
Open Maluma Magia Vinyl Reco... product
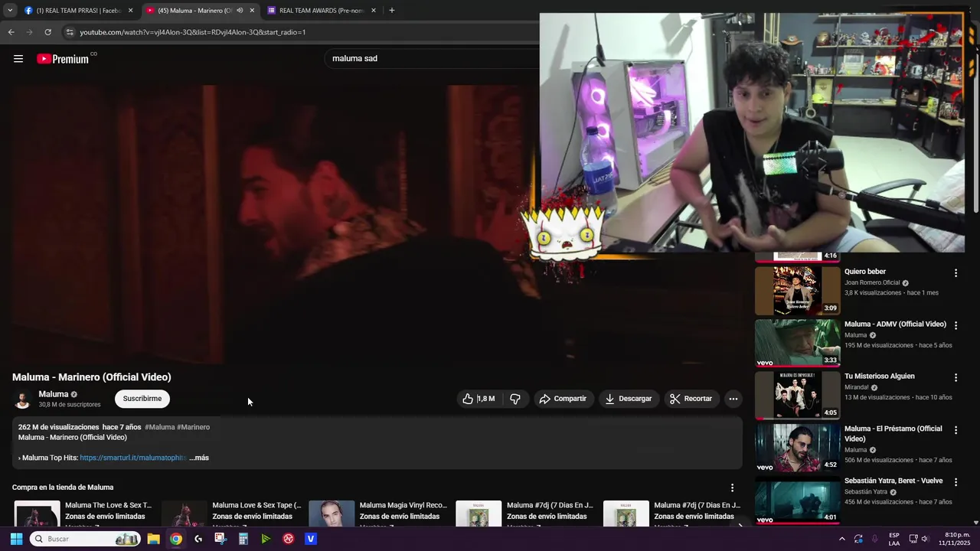click(403, 505)
